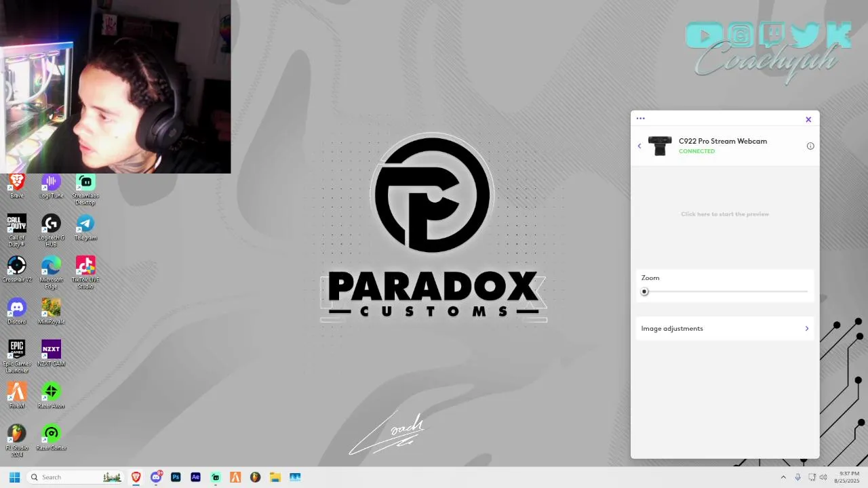Open the webcam info icon
Viewport: 868px width, 488px height.
point(810,146)
